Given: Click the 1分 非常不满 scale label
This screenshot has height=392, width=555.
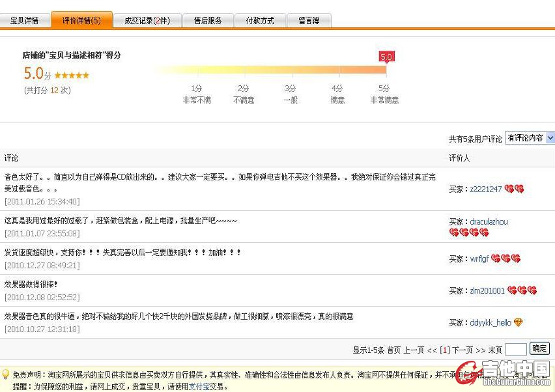Looking at the screenshot, I should [197, 94].
